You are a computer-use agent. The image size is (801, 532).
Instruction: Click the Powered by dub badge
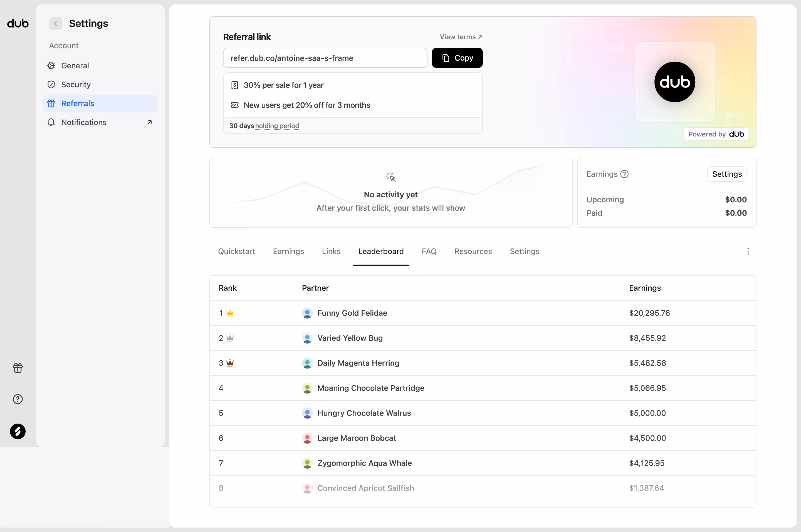[x=716, y=134]
